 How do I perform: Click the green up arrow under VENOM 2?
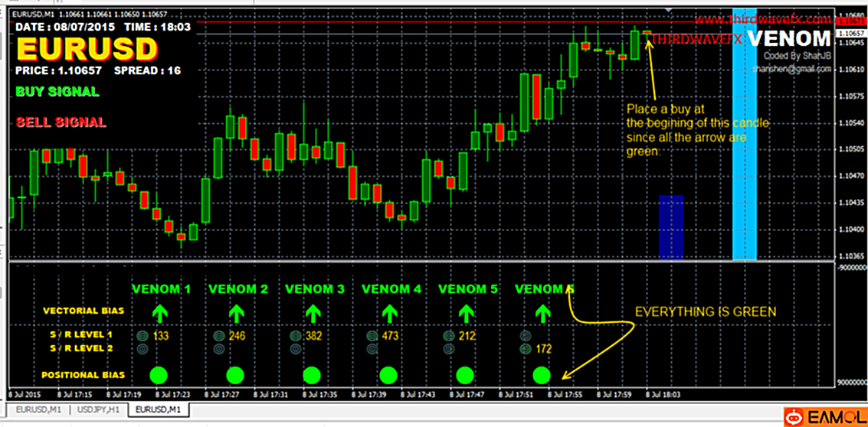point(236,314)
